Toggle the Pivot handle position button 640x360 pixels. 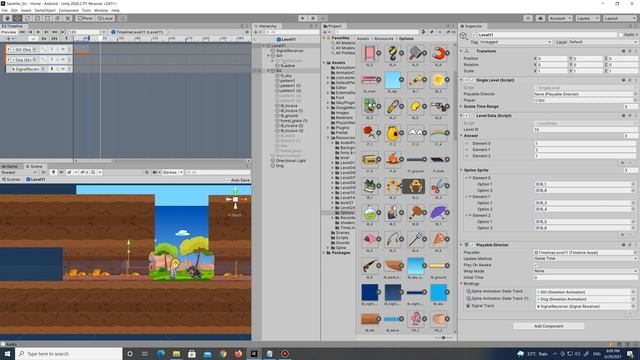85,18
